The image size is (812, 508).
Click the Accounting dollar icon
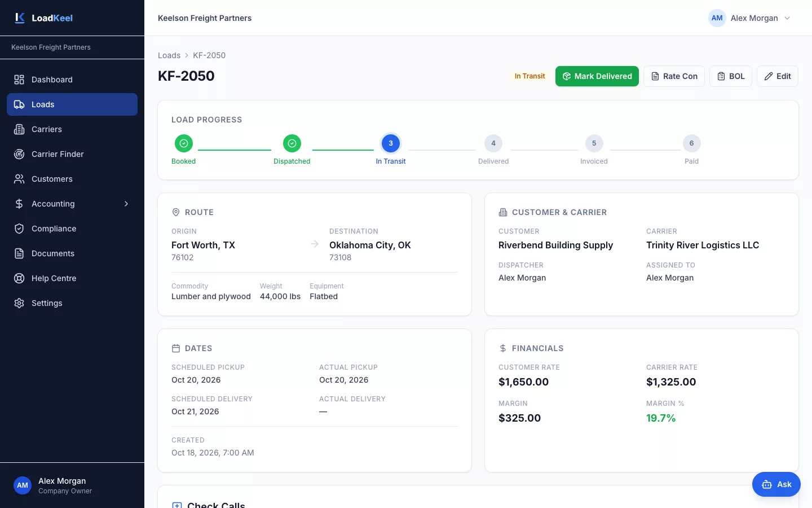pos(19,204)
